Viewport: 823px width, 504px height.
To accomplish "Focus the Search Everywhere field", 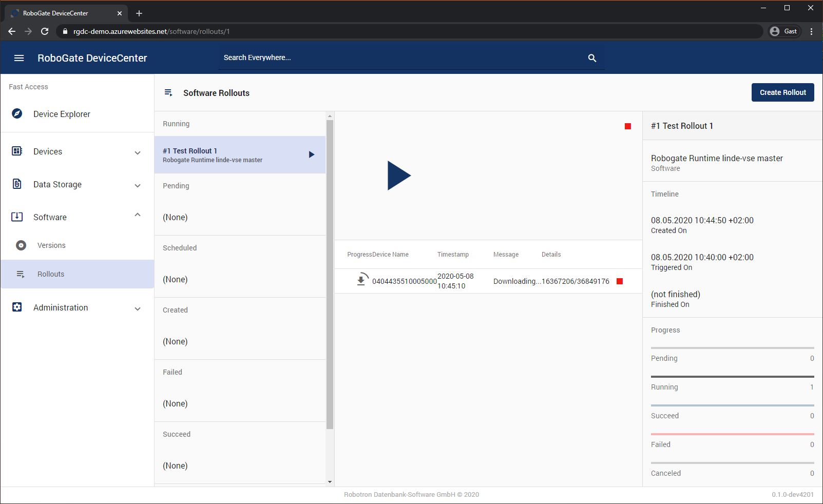I will click(x=400, y=57).
